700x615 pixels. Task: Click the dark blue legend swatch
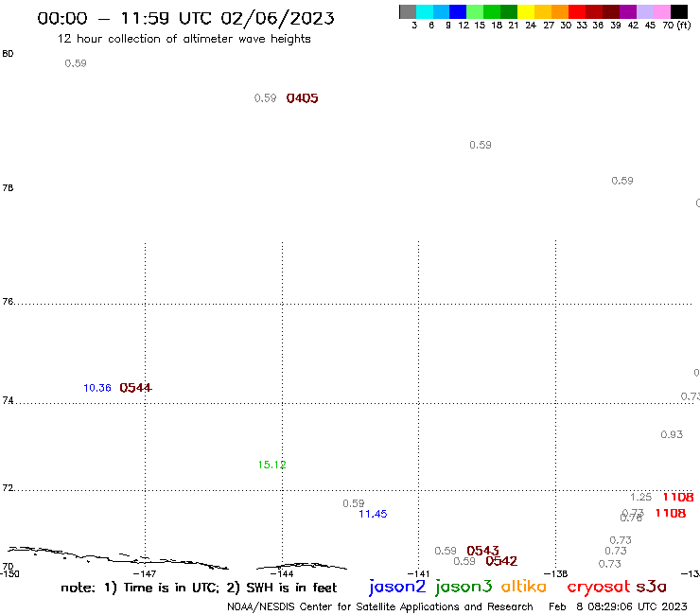[458, 11]
